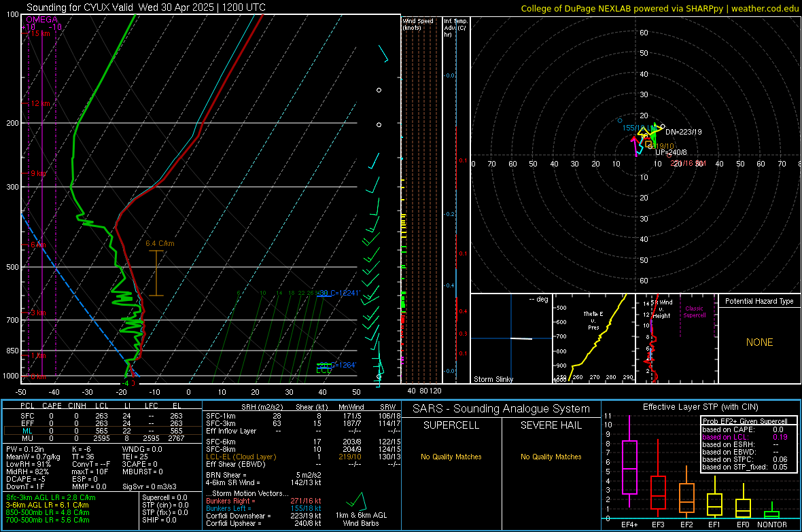Click the 'TT = 36' index value

tap(83, 457)
